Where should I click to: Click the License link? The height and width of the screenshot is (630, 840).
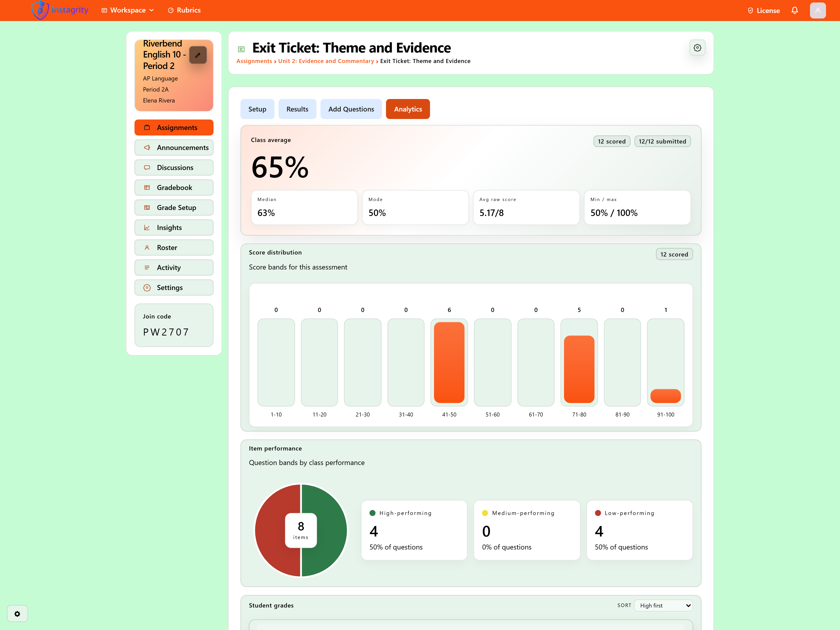point(763,11)
